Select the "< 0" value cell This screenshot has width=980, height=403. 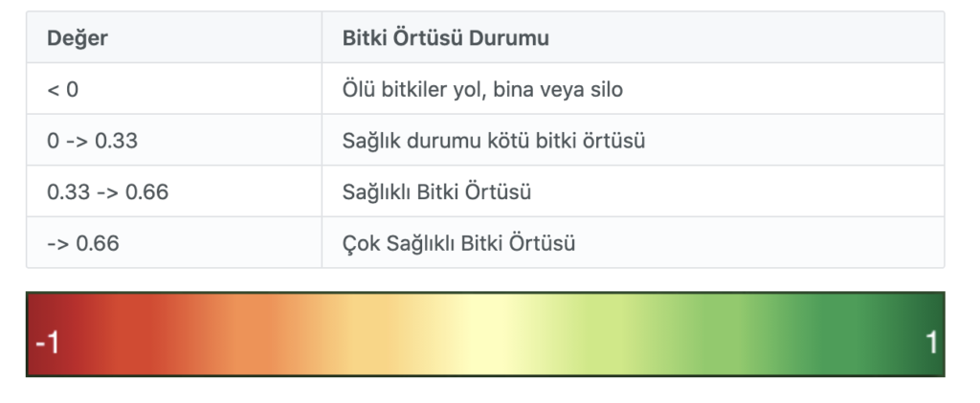[63, 90]
